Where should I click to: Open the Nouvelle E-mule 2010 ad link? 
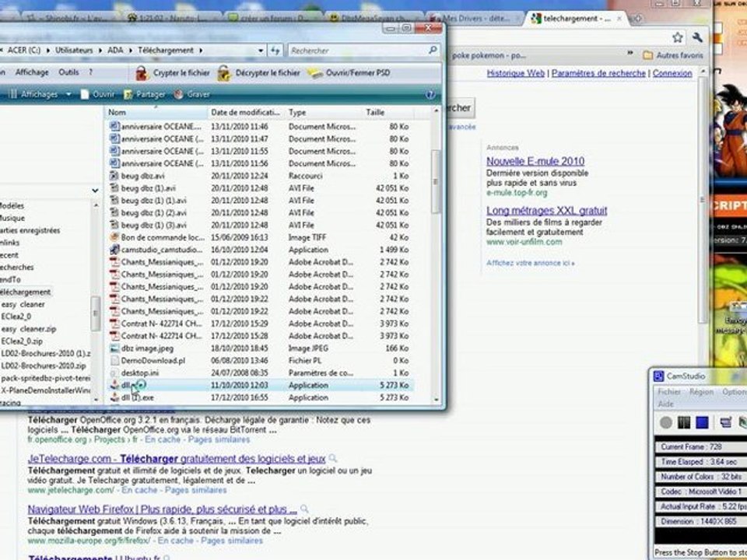click(x=535, y=162)
